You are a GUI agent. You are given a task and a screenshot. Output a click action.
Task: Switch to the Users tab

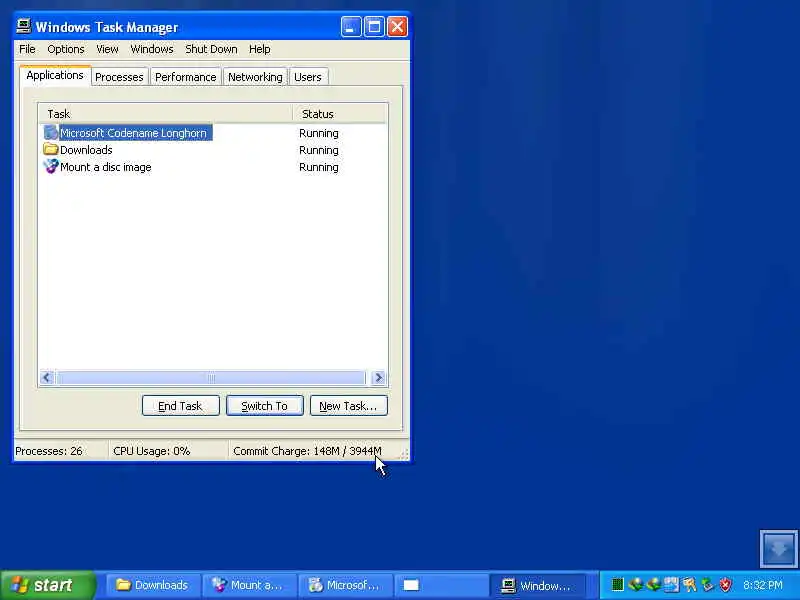tap(308, 77)
